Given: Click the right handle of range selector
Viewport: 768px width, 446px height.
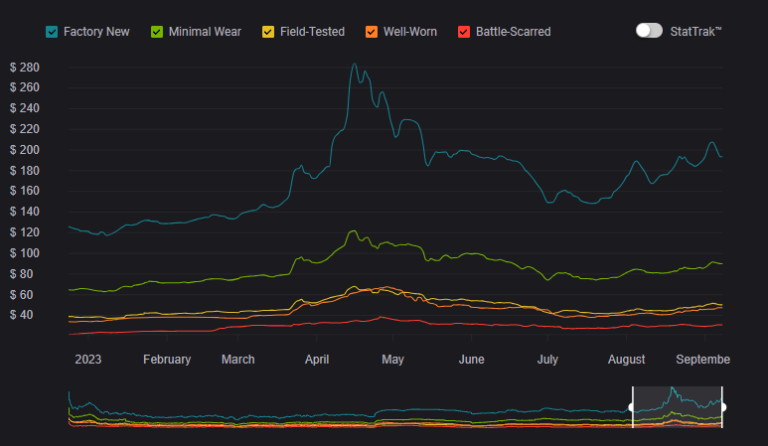Looking at the screenshot, I should [x=722, y=407].
